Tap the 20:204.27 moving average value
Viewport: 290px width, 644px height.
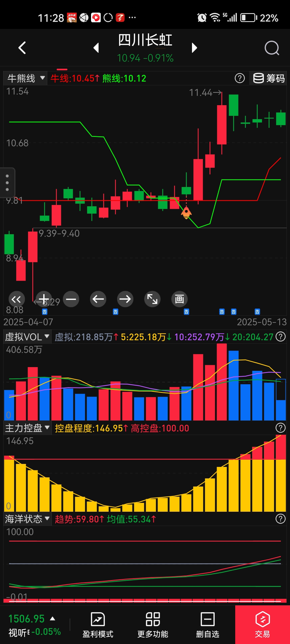click(253, 337)
